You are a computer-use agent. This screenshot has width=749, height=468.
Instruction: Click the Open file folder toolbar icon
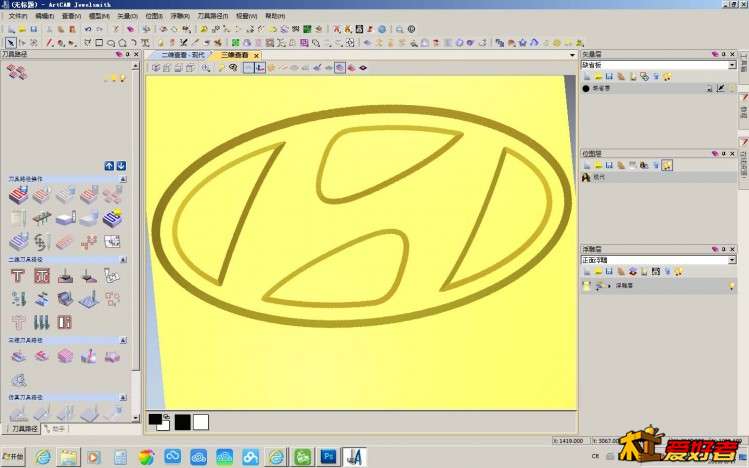(22, 29)
